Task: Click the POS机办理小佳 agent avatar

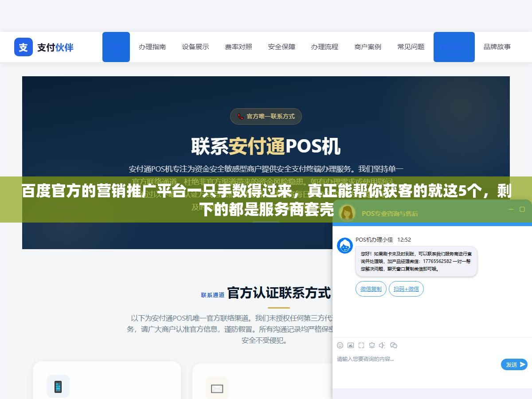Action: pos(345,246)
